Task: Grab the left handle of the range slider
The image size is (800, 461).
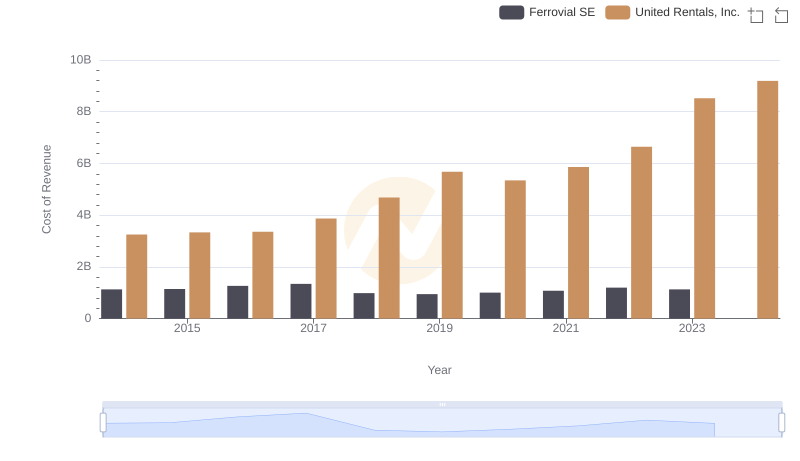Action: click(x=103, y=423)
